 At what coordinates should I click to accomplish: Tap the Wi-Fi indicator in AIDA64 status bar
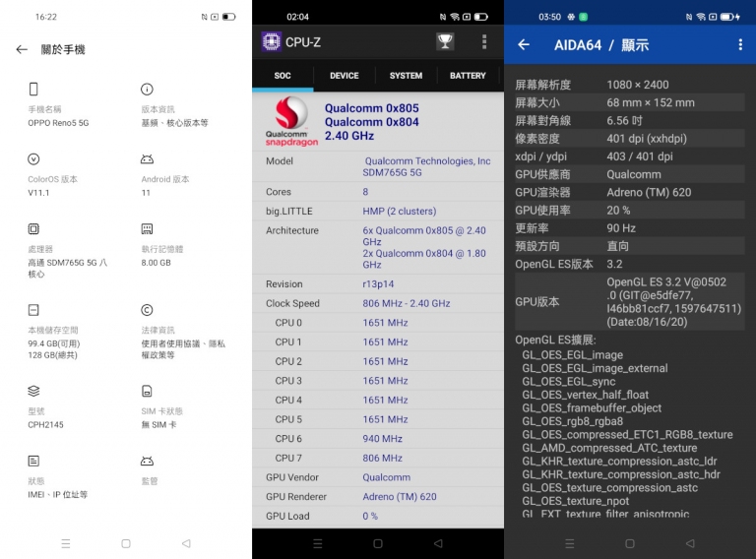701,17
